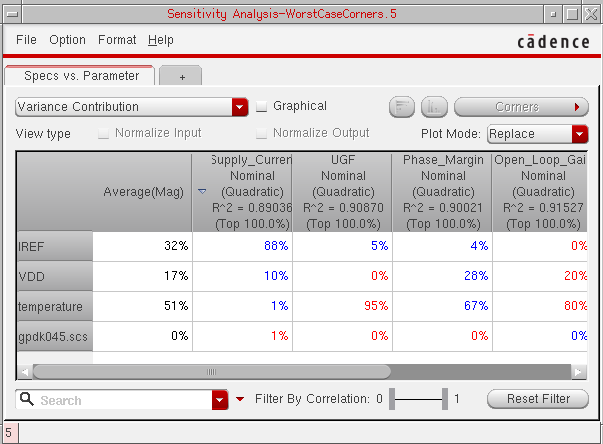Toggle the Normalize Input checkbox
Viewport: 603px width, 444px height.
pos(103,133)
